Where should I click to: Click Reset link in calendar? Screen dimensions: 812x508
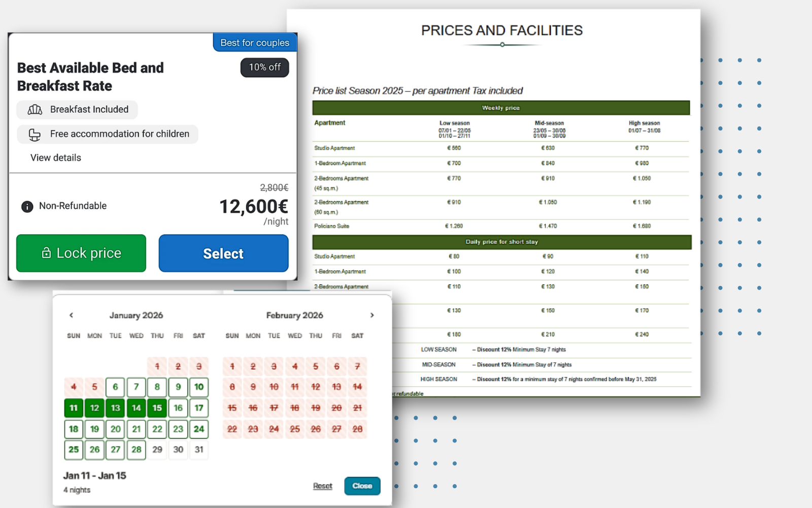[322, 486]
